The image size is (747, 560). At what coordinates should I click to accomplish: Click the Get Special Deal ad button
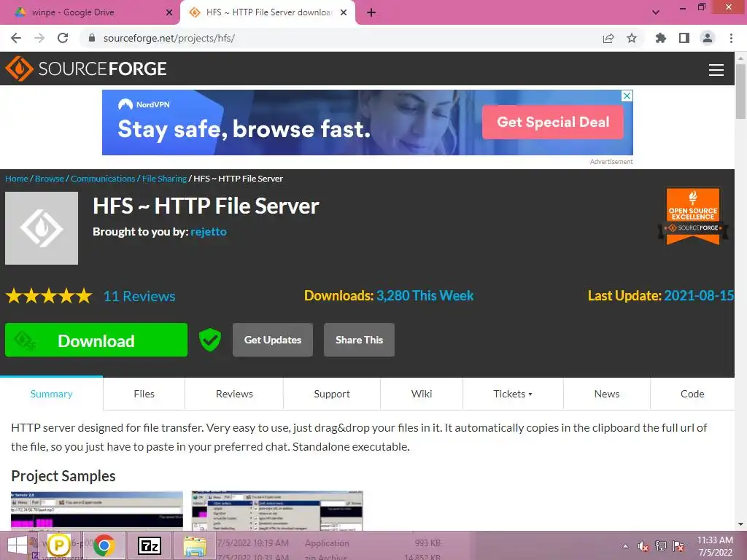pos(553,122)
